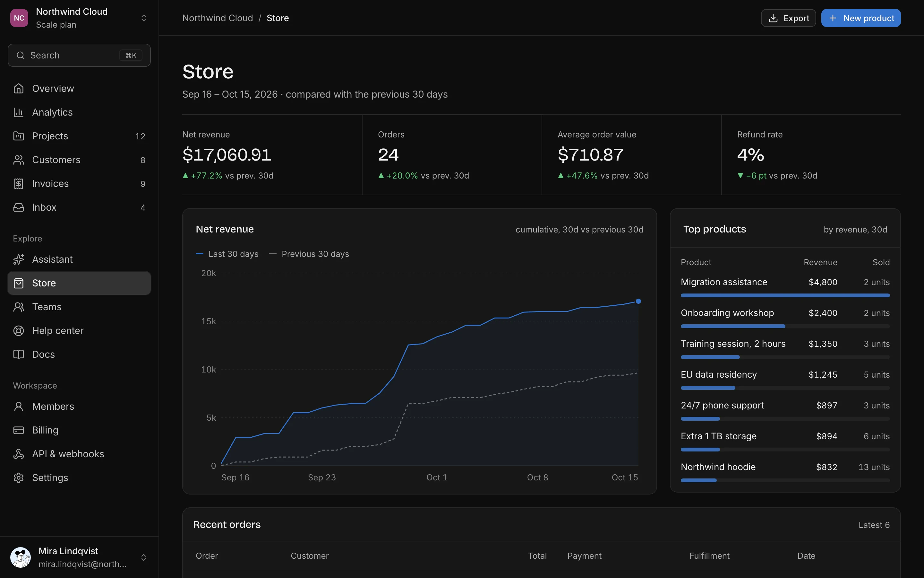This screenshot has width=924, height=578.
Task: Focus the Search field
Action: pos(79,56)
